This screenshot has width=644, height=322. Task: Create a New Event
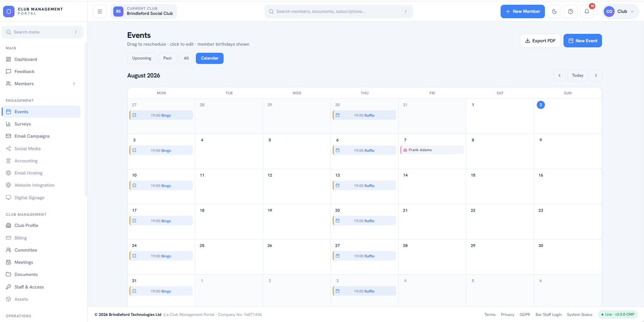point(582,41)
